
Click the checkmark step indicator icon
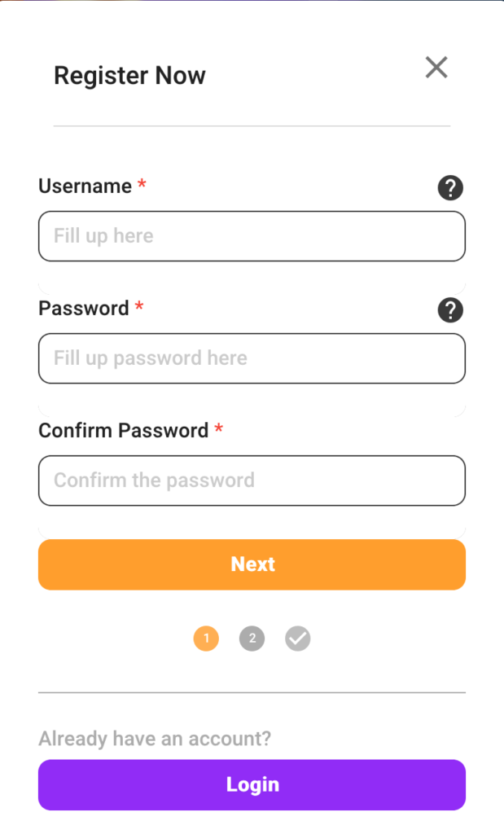click(x=297, y=639)
